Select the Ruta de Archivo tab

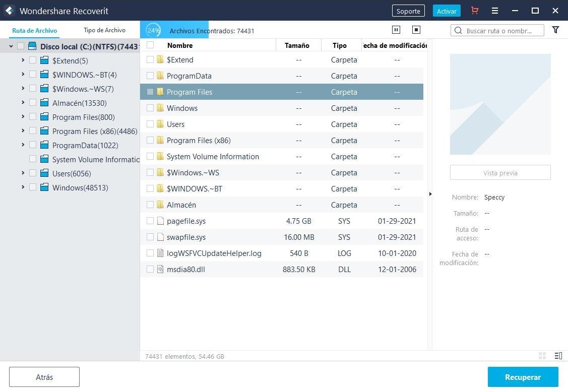coord(35,30)
